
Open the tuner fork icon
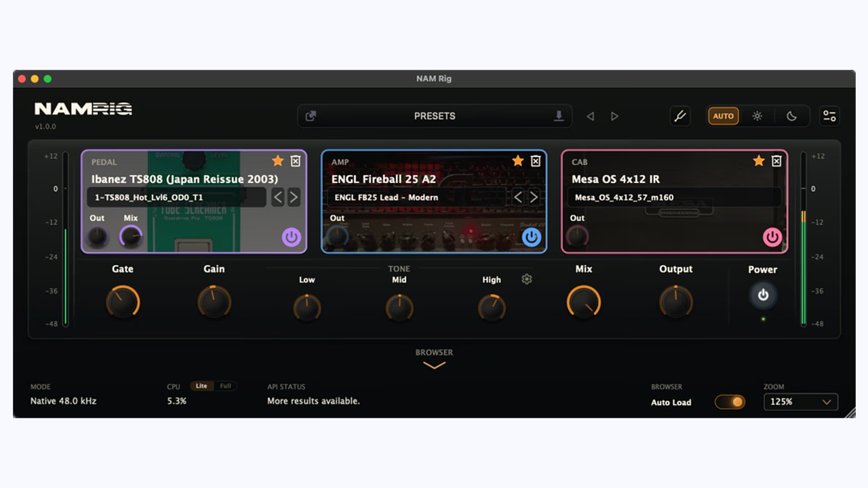[679, 116]
